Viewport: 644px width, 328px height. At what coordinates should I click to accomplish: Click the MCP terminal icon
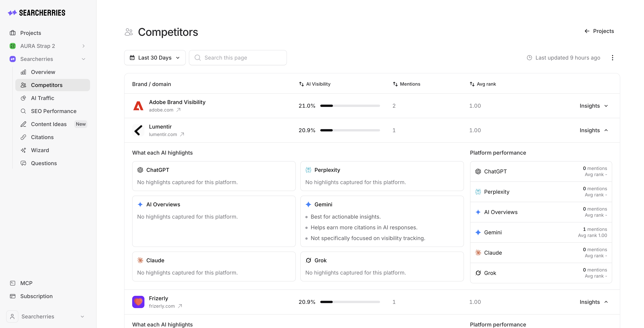[12, 283]
